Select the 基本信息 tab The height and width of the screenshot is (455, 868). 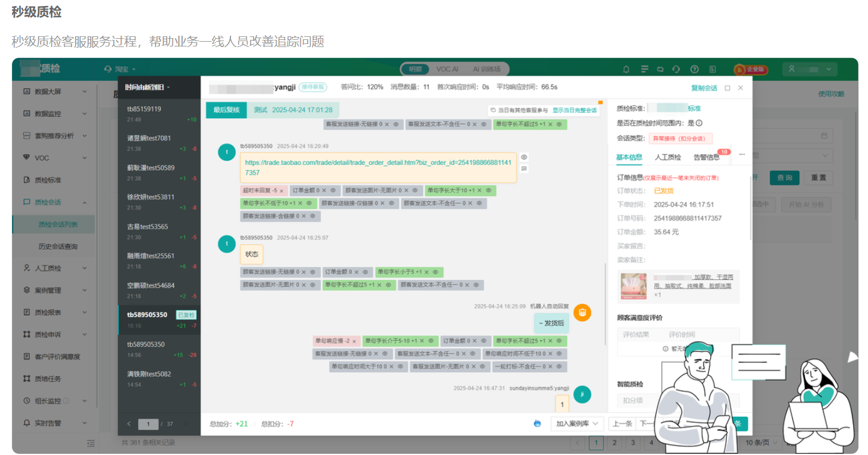(629, 157)
